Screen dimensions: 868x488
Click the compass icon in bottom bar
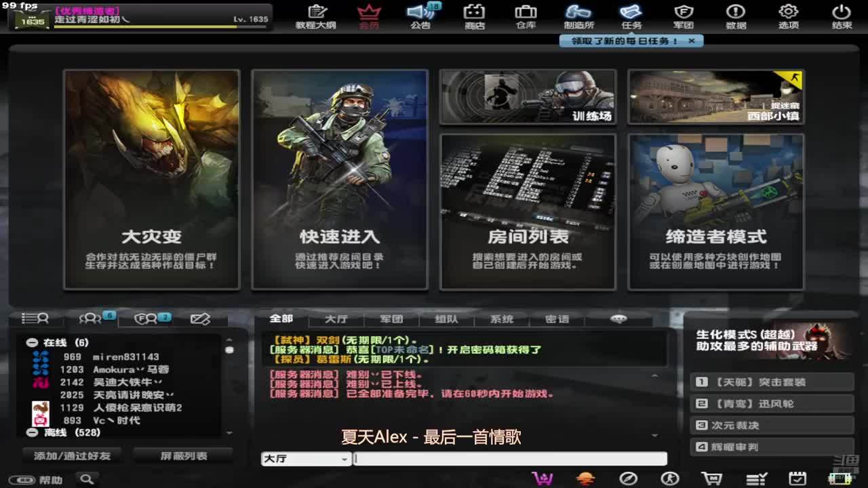coord(628,479)
